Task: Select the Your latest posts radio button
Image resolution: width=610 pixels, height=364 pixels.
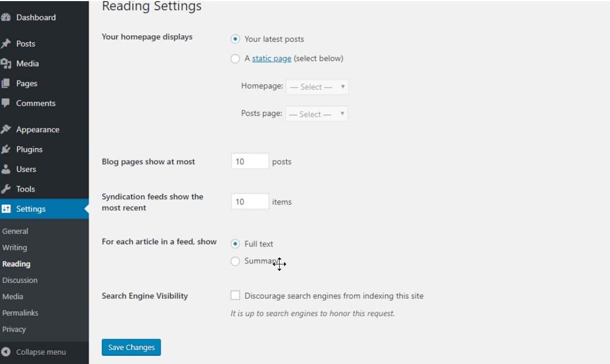Action: (x=234, y=39)
